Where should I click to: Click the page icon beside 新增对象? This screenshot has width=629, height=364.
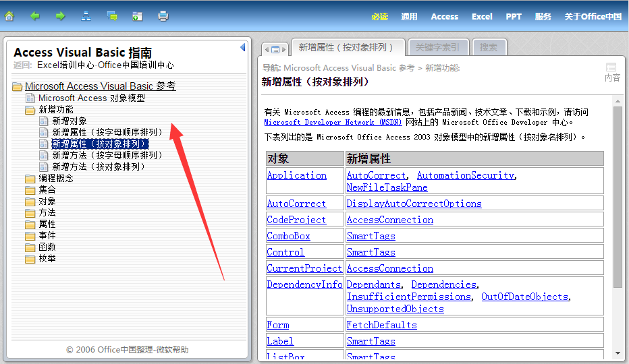(44, 121)
